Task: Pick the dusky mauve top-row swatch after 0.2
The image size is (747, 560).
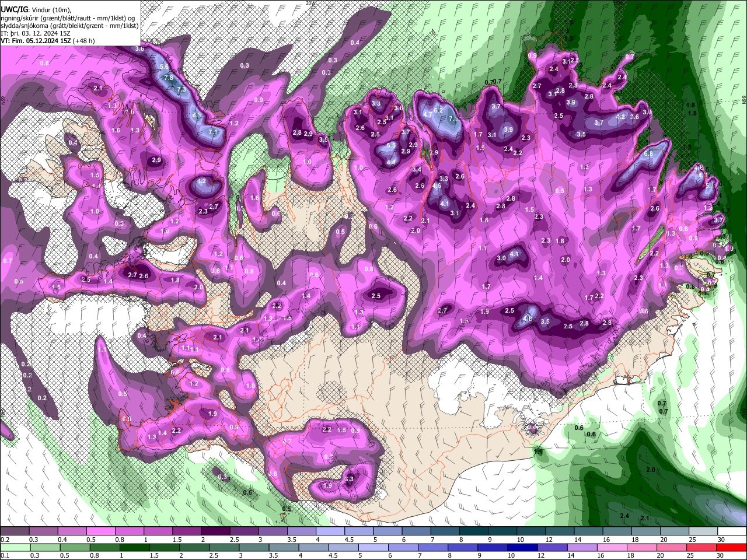Action: [15, 531]
